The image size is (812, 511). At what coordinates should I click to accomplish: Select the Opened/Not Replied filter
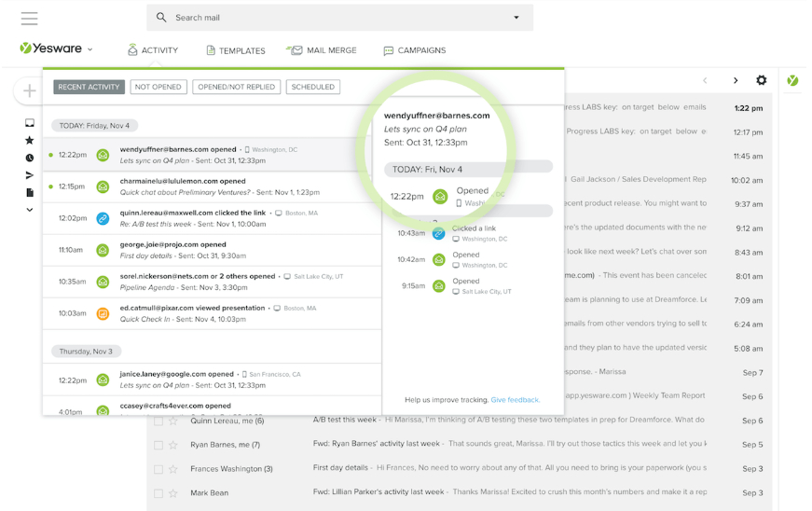236,87
